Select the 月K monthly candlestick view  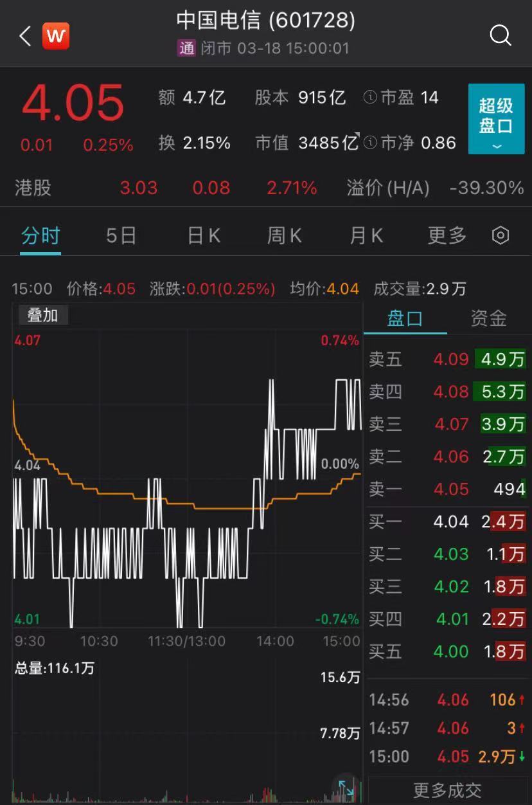coord(365,235)
